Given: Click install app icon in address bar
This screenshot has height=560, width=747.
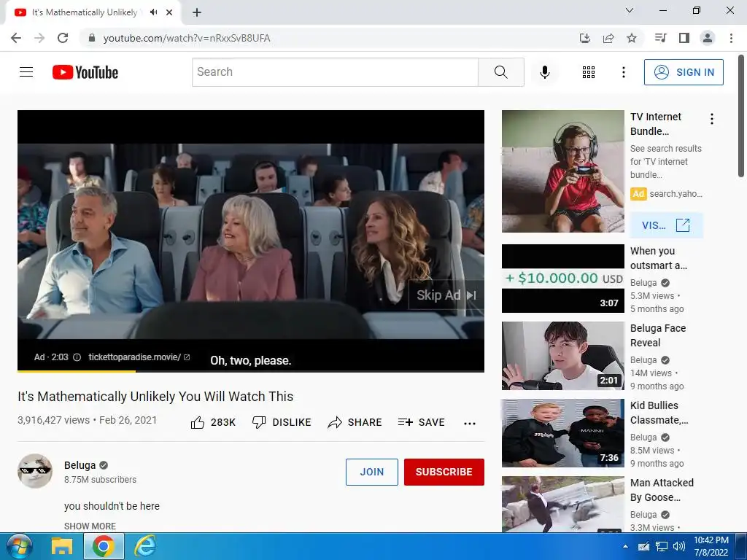Looking at the screenshot, I should click(584, 38).
